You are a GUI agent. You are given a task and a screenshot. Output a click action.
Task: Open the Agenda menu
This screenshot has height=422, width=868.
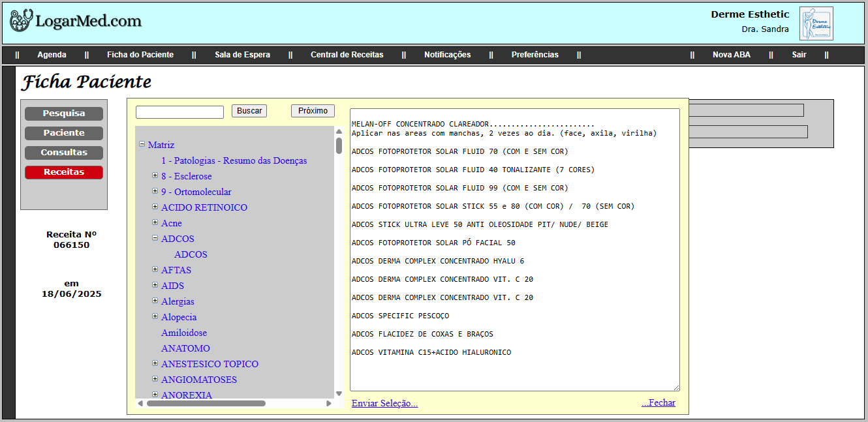[x=52, y=55]
